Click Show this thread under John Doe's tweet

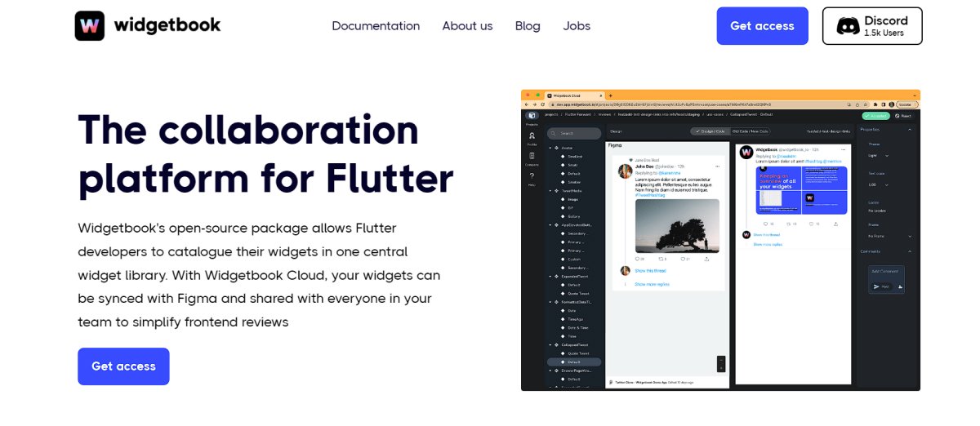point(651,270)
